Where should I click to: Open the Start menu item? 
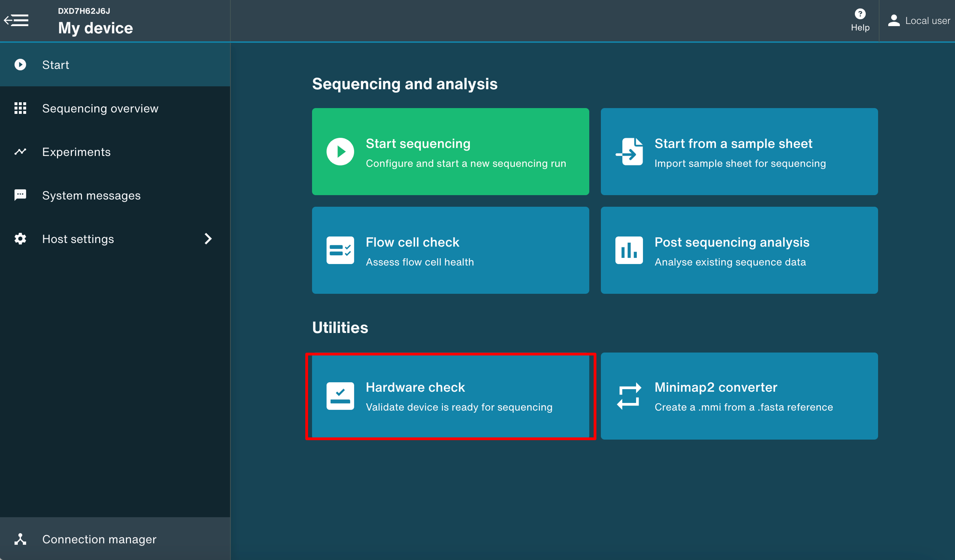(x=56, y=65)
